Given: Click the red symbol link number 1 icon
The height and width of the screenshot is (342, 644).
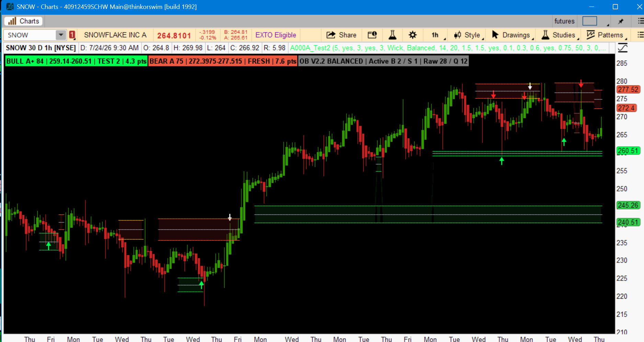Looking at the screenshot, I should click(x=72, y=35).
